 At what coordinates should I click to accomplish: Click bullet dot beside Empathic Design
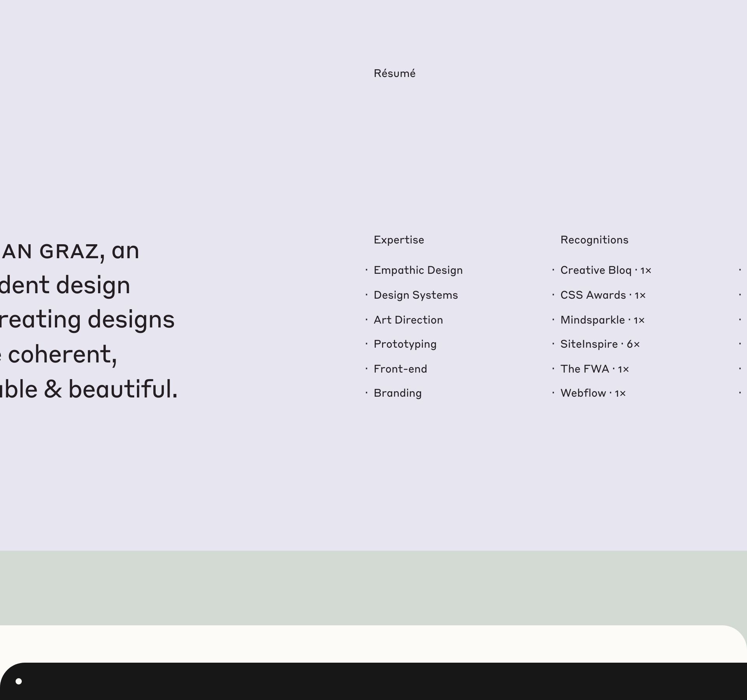click(x=366, y=269)
